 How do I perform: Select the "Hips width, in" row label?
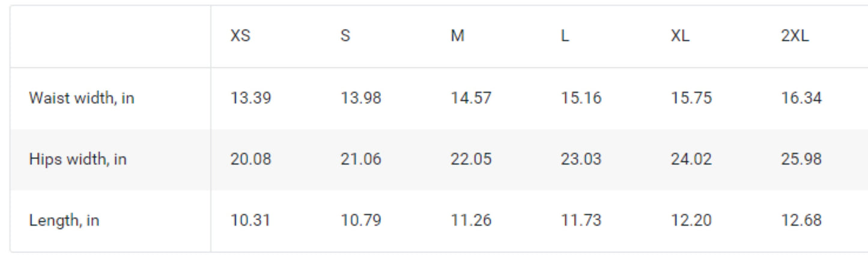point(78,159)
